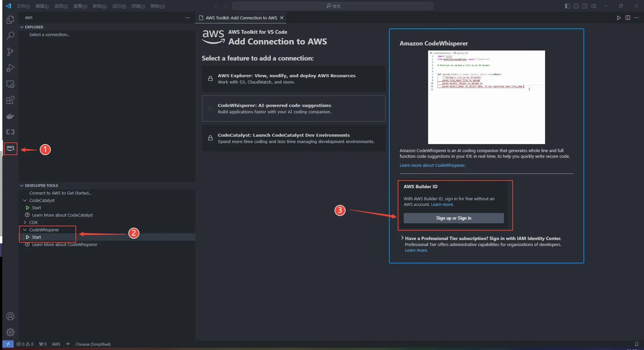Go forward with navigation arrow

click(x=225, y=6)
